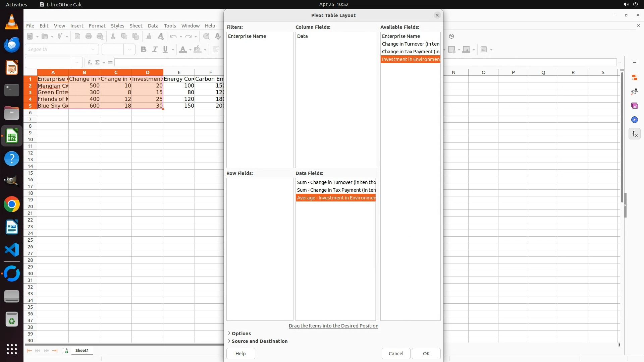Select 'Sum - Change in Tax Payment' data field

tap(335, 190)
